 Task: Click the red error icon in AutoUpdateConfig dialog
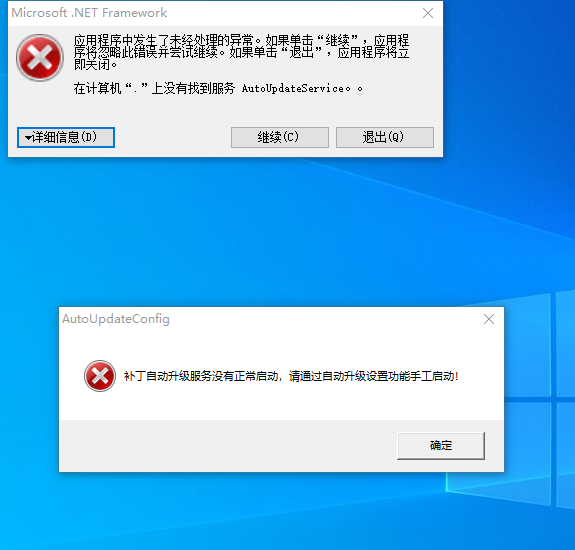tap(100, 376)
